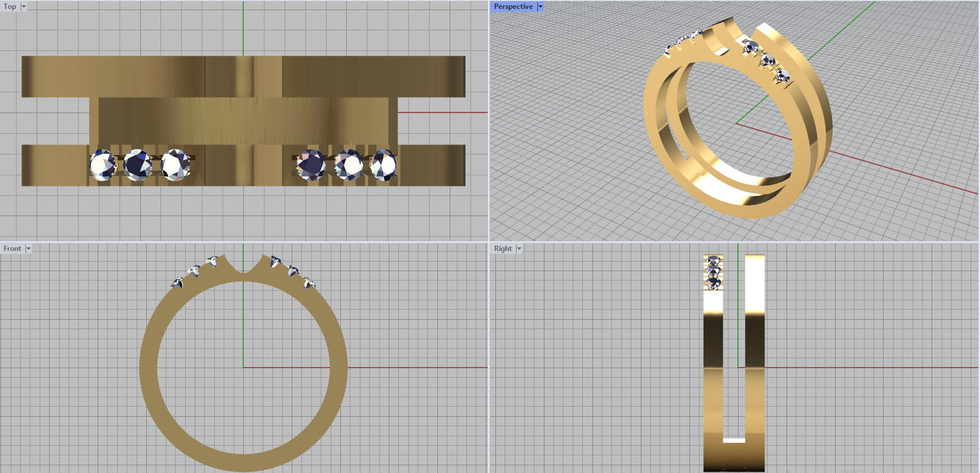Pick the rightmost gem in Top view
980x473 pixels.
click(x=383, y=165)
